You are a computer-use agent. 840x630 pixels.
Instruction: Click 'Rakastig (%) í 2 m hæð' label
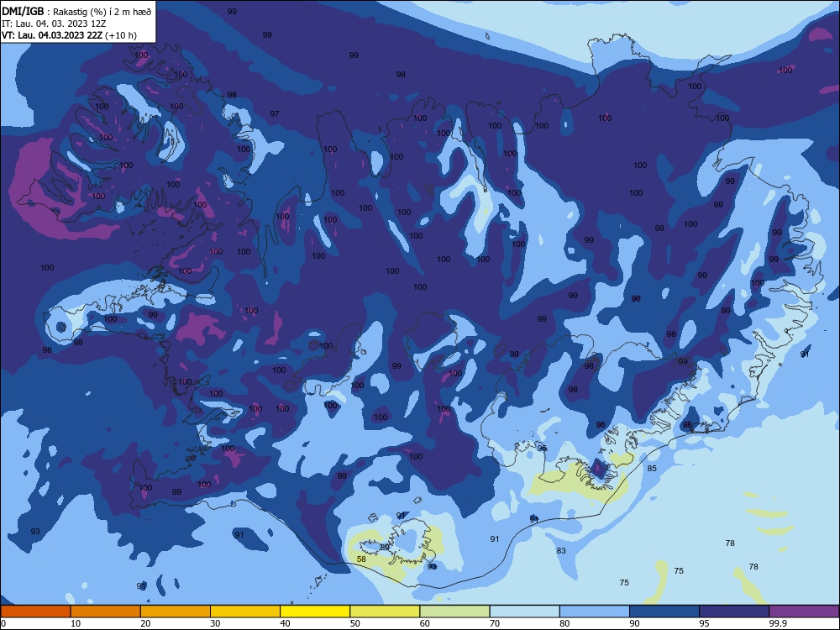point(102,12)
